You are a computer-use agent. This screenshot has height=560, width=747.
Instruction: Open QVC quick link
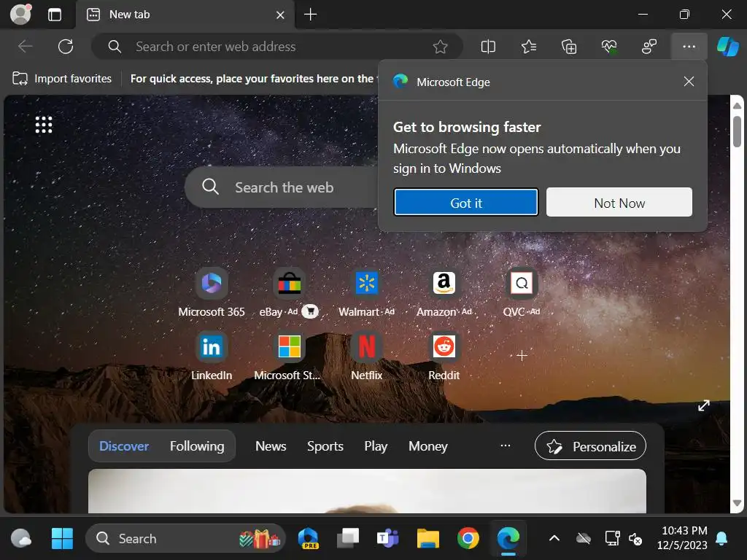point(522,292)
